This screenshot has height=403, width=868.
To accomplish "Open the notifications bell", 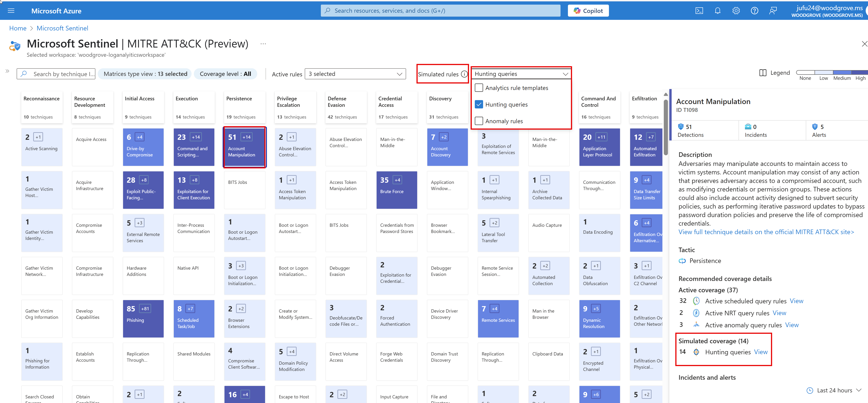I will click(x=717, y=11).
